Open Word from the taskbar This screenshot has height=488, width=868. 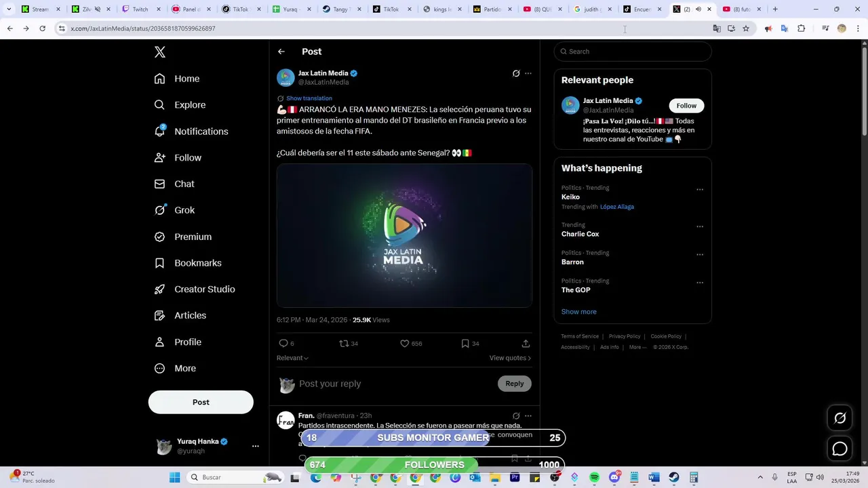pyautogui.click(x=654, y=477)
